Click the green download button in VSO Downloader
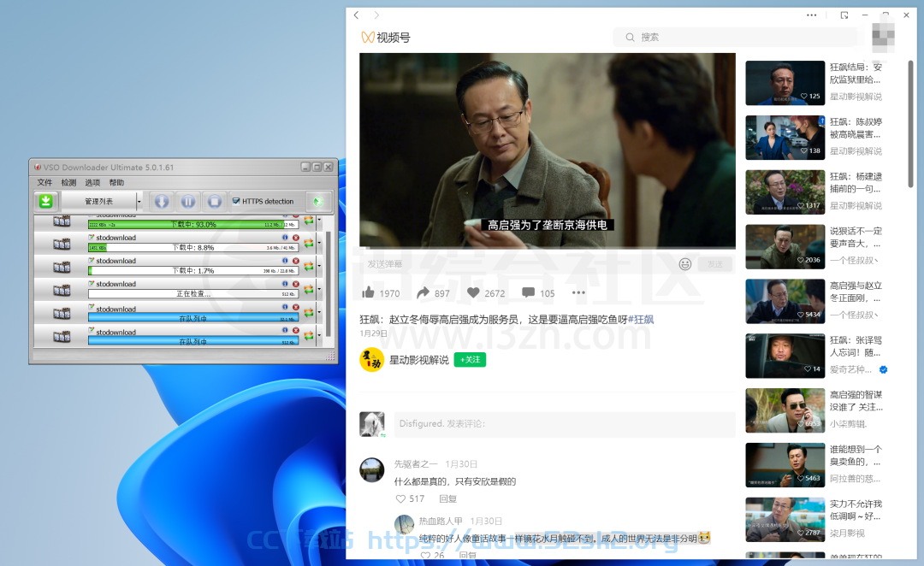This screenshot has width=924, height=566. point(45,201)
